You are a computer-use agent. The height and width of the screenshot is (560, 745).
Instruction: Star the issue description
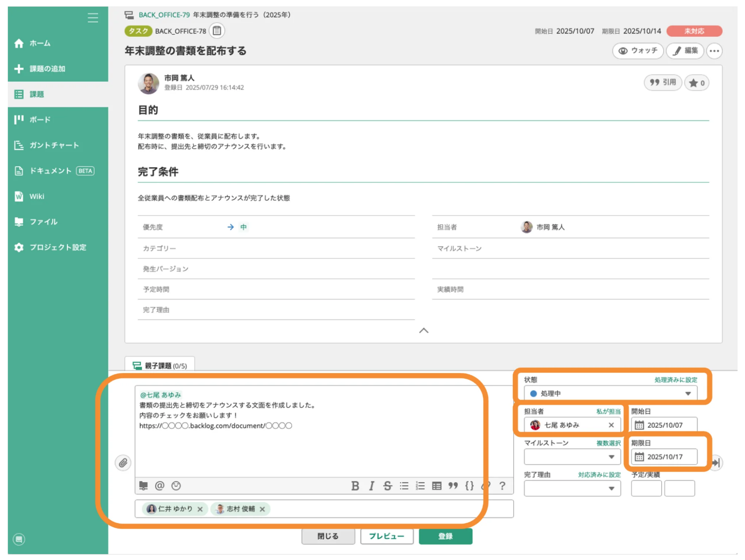(x=697, y=83)
